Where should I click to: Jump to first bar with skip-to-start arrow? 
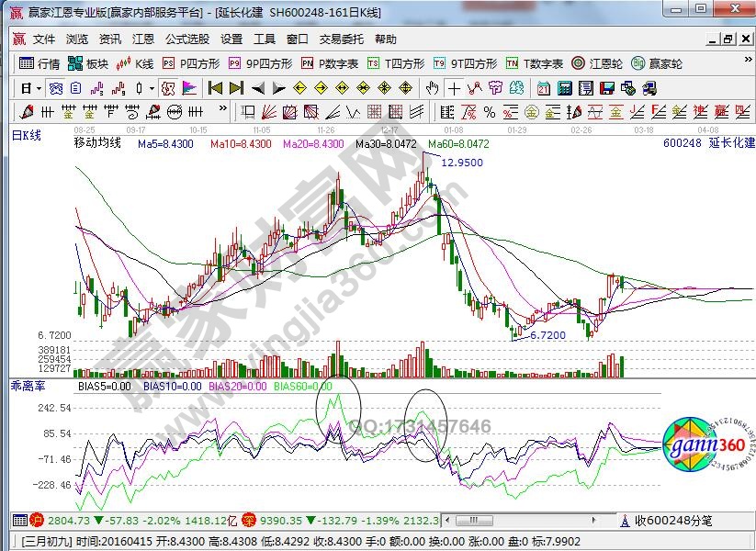215,88
